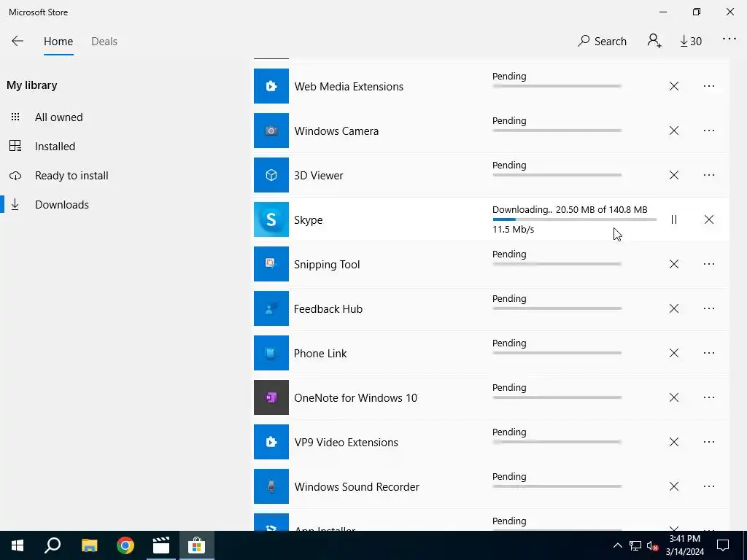Cancel the Web Media Extensions download
747x560 pixels.
tap(673, 86)
